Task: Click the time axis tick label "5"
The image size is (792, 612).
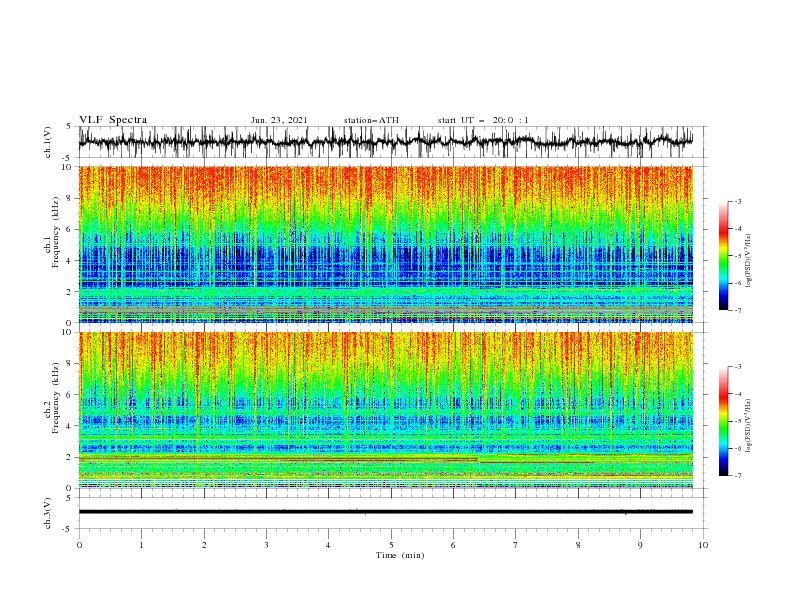Action: tap(391, 545)
